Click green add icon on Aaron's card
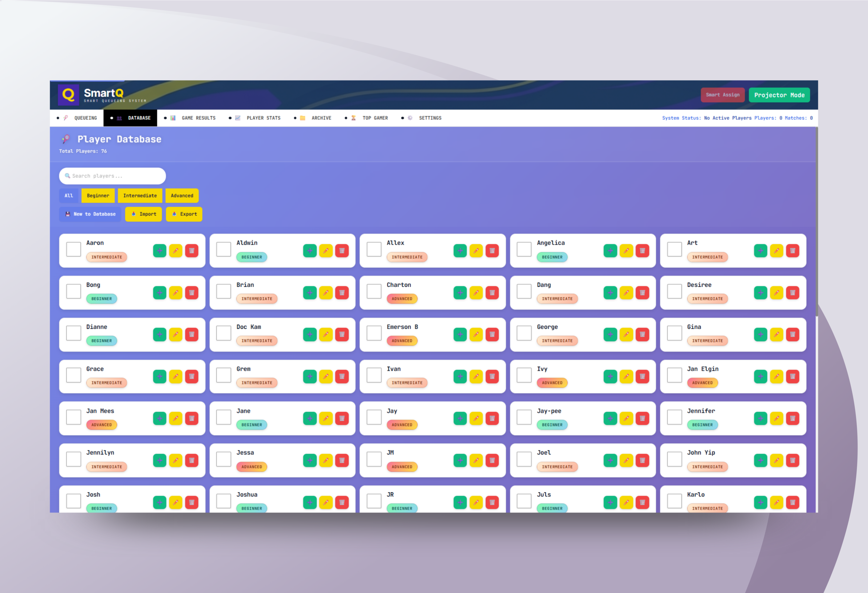 pos(159,251)
